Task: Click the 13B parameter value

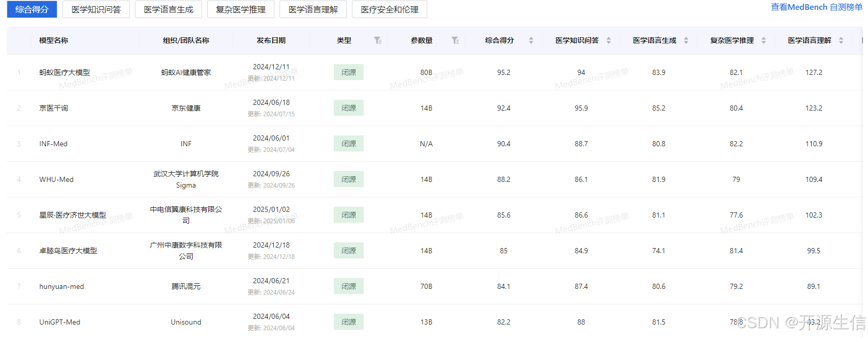Action: (x=426, y=322)
